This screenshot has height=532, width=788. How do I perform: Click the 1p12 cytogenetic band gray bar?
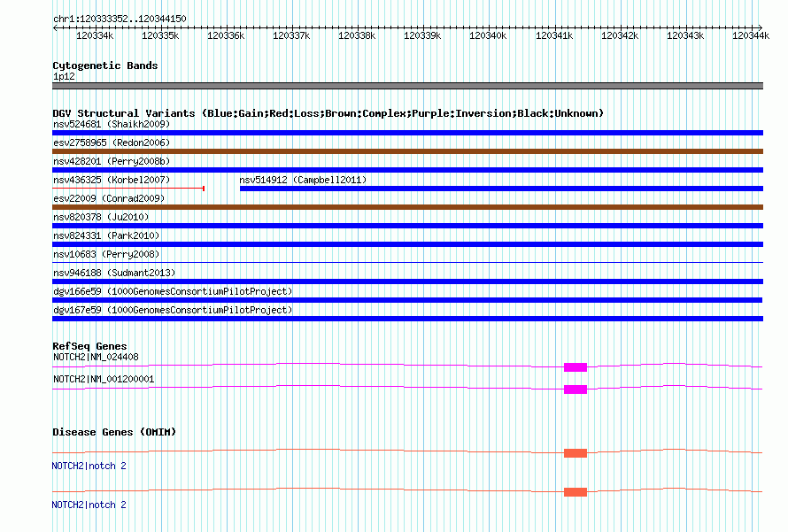click(407, 86)
